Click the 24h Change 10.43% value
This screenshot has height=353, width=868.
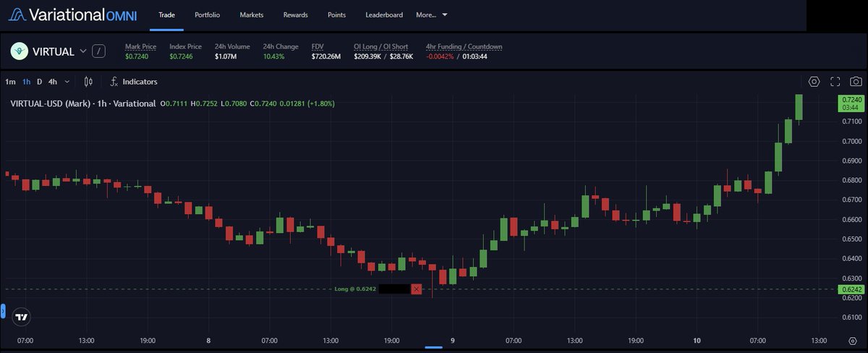(275, 56)
